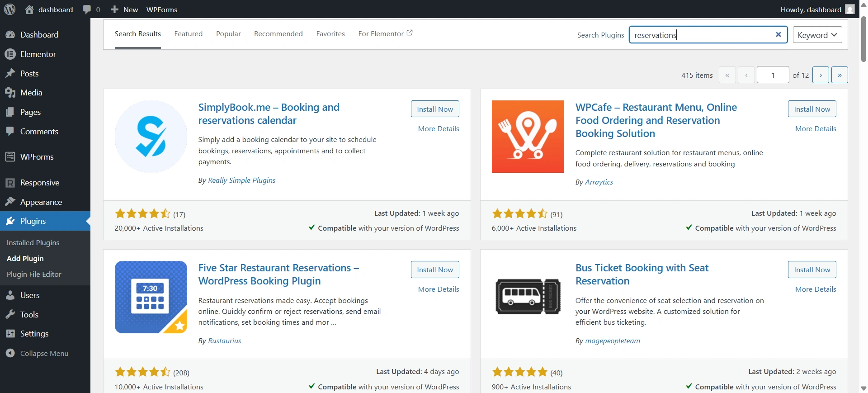Install the WPCafe plugin

[x=812, y=109]
